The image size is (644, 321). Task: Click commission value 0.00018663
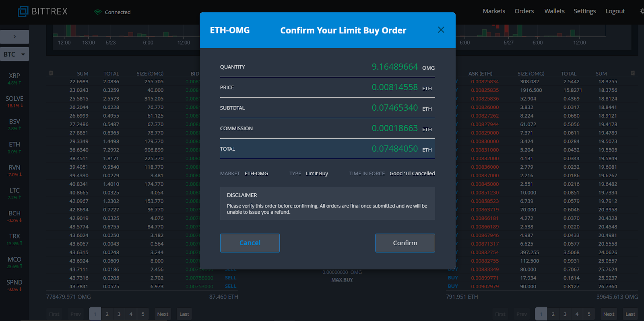(395, 128)
